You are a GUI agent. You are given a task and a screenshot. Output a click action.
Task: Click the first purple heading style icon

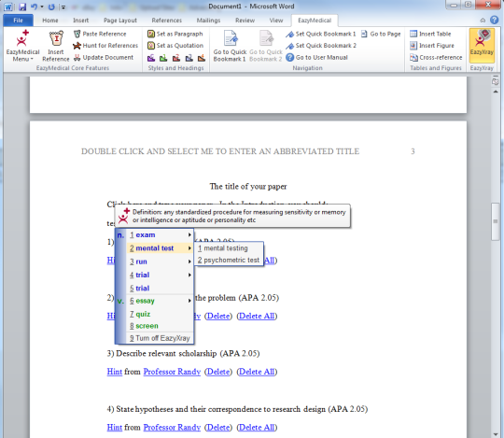pos(151,58)
